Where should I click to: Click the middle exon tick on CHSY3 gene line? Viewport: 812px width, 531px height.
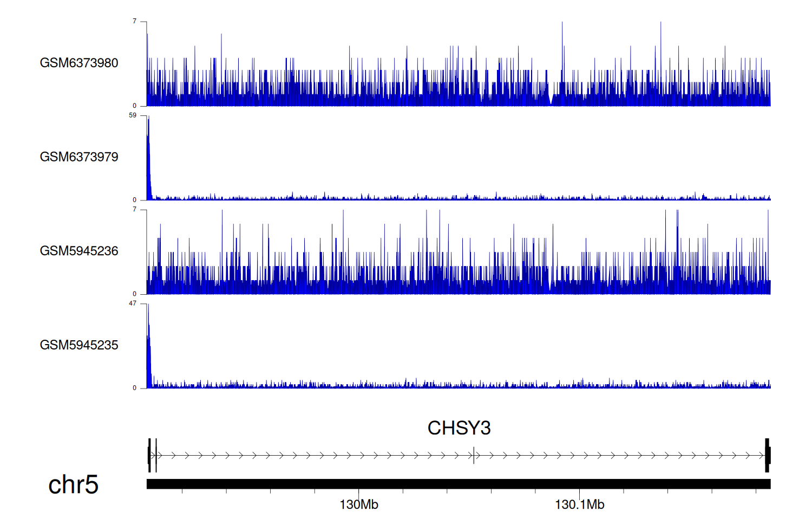[474, 455]
